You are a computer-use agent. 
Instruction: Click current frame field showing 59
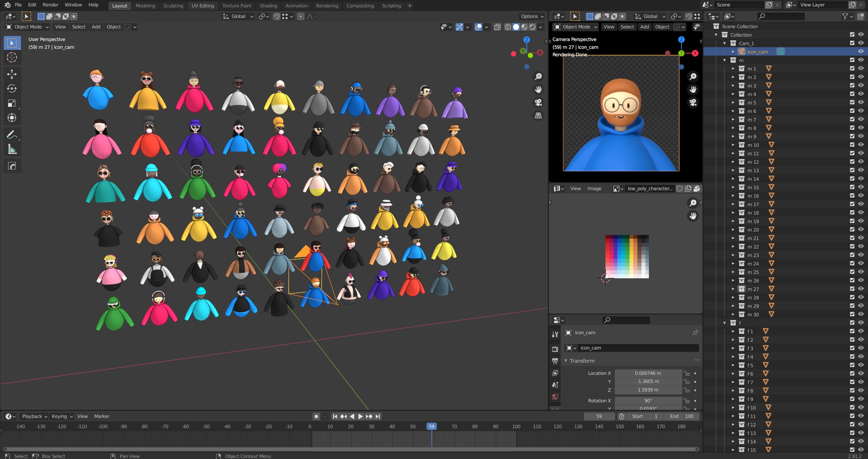(599, 416)
